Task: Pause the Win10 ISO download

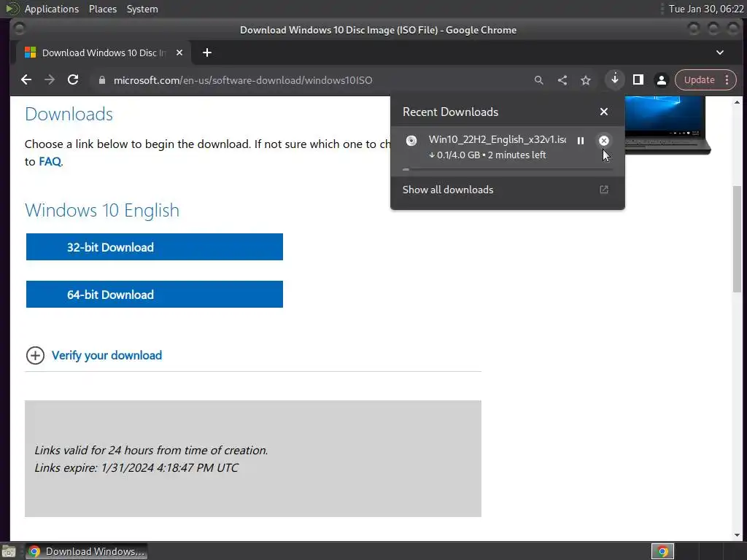Action: (580, 141)
